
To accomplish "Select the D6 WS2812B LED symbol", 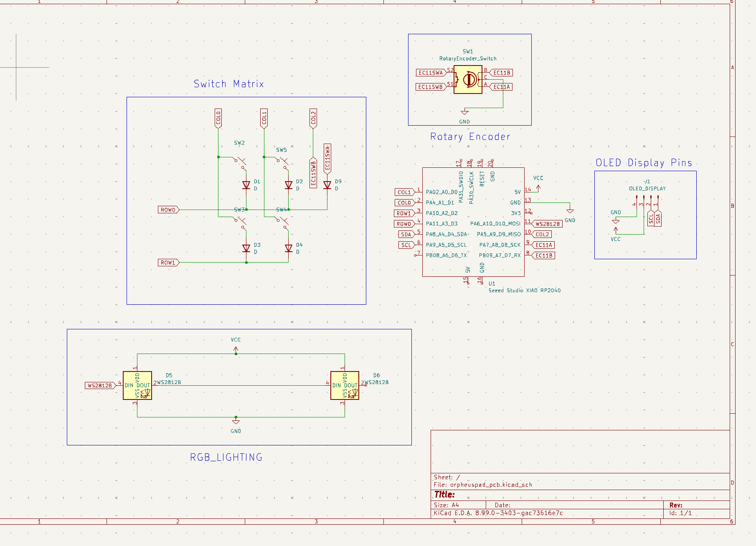I will [345, 385].
